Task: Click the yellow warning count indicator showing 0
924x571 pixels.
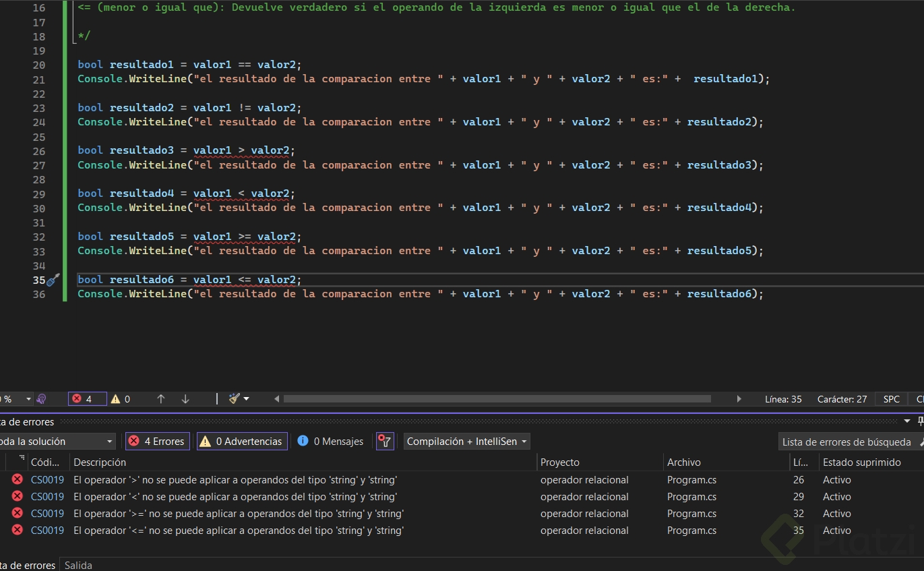Action: [x=120, y=399]
